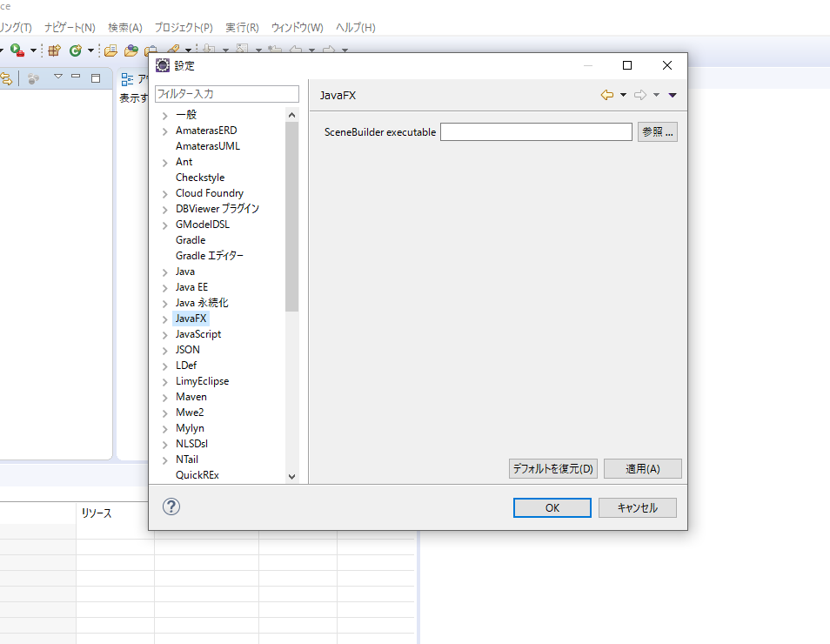Screen dimensions: 830x644
Task: Expand the Maven preferences node
Action: (x=165, y=397)
